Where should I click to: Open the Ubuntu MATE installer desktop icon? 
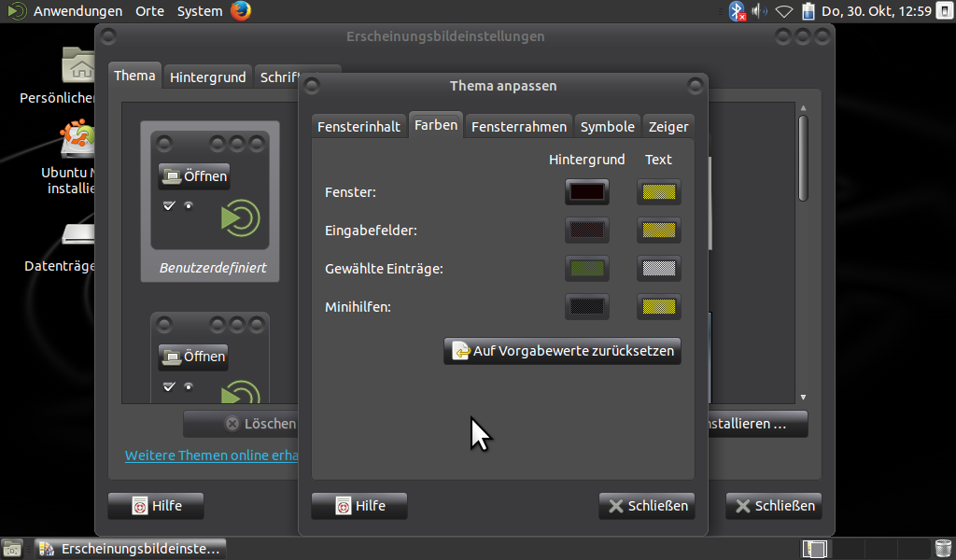tap(78, 139)
